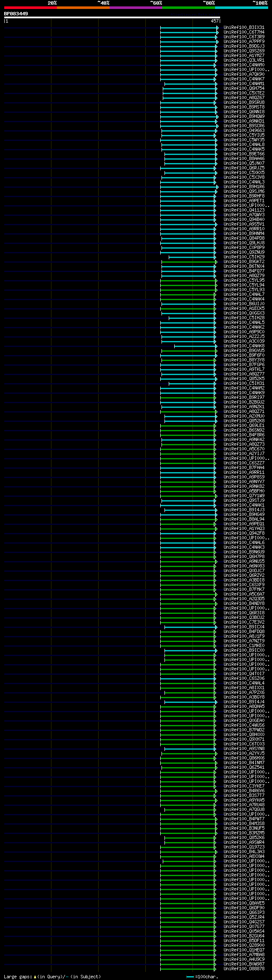Open hit UniRef100_C6T7H4
The height and width of the screenshot is (980, 272).
click(244, 32)
